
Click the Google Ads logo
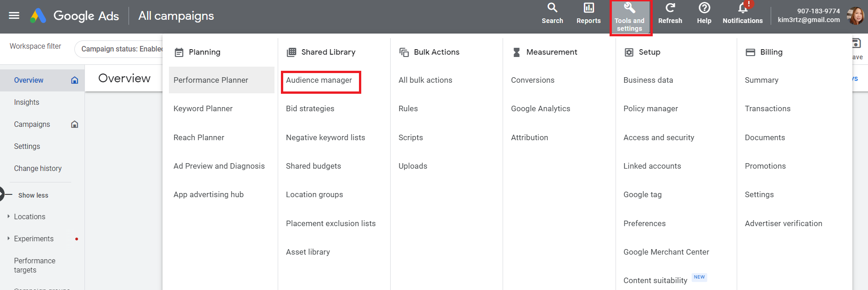click(38, 16)
